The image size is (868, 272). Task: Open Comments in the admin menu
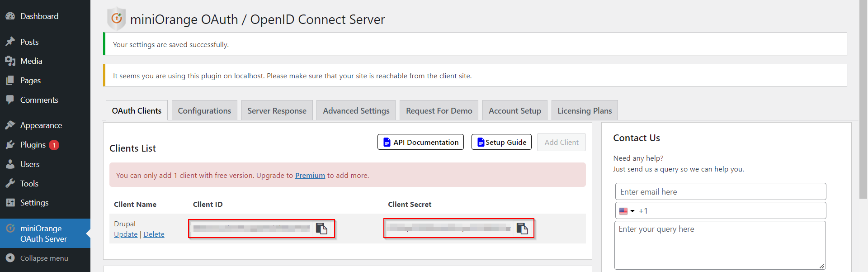click(x=39, y=100)
